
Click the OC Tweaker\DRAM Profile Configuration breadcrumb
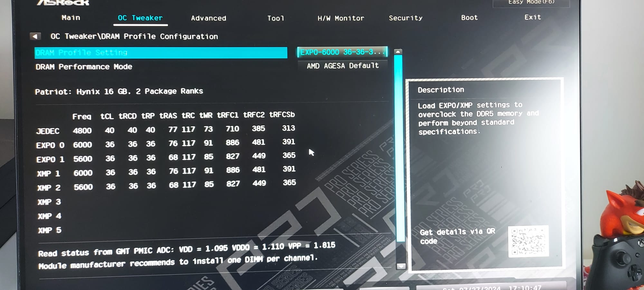[x=134, y=36]
